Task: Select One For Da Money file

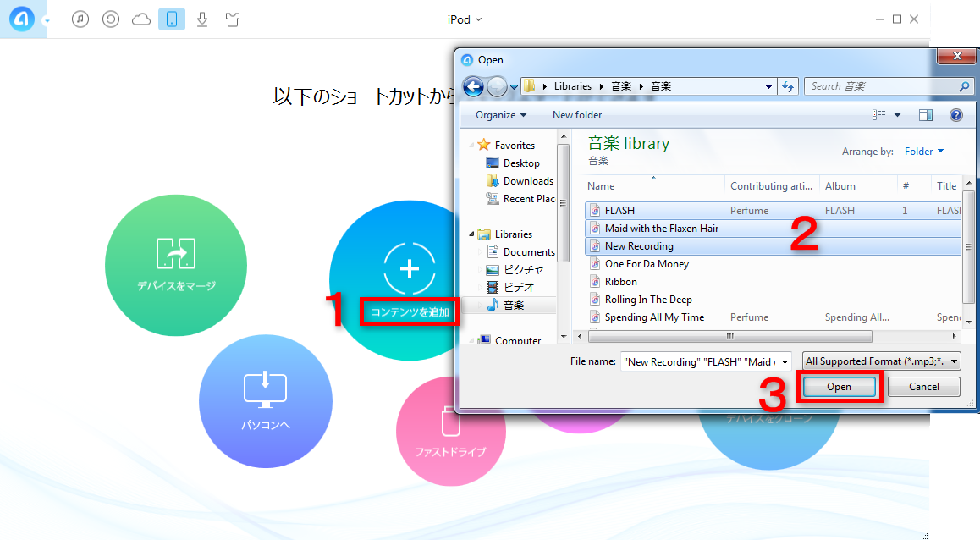Action: 647,264
